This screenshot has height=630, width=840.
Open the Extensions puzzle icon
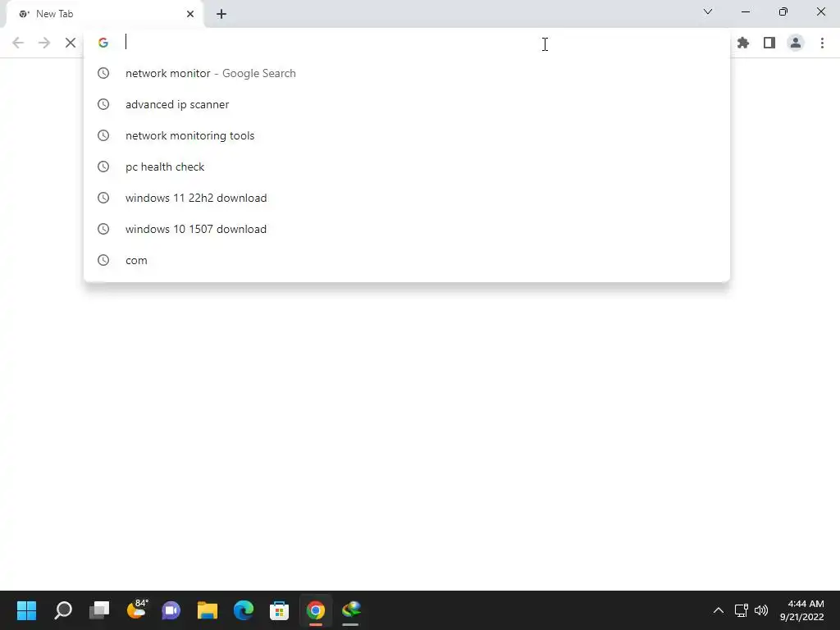tap(743, 43)
